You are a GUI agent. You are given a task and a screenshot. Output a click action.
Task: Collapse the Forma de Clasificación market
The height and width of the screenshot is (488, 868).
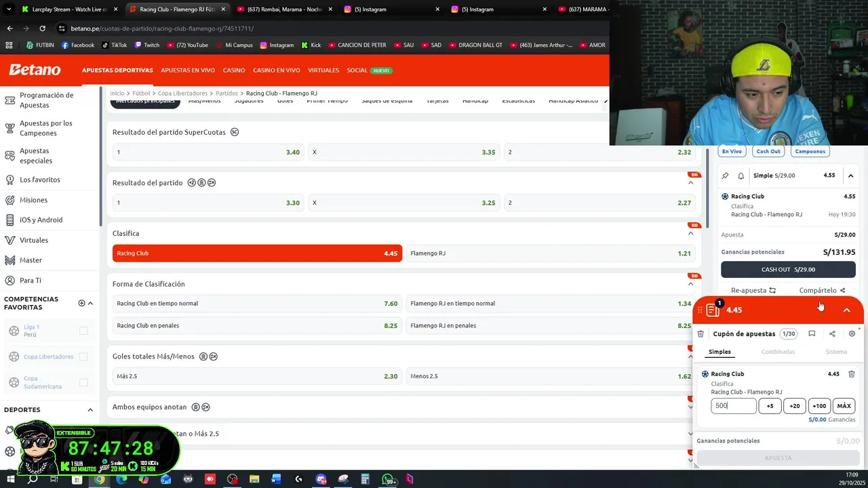point(690,284)
